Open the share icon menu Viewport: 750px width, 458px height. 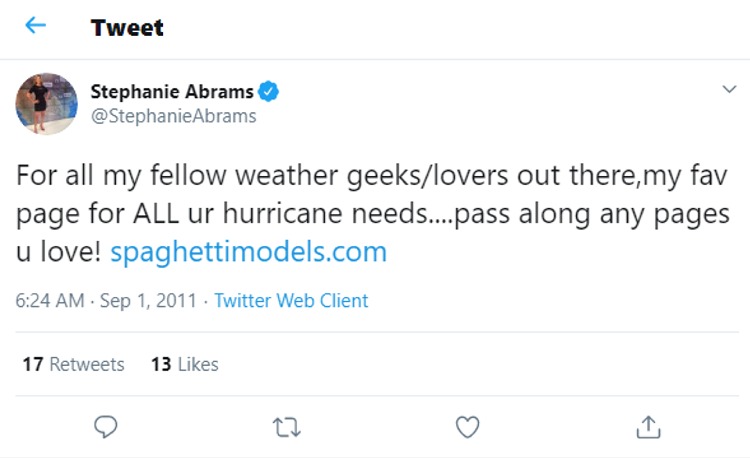[648, 427]
